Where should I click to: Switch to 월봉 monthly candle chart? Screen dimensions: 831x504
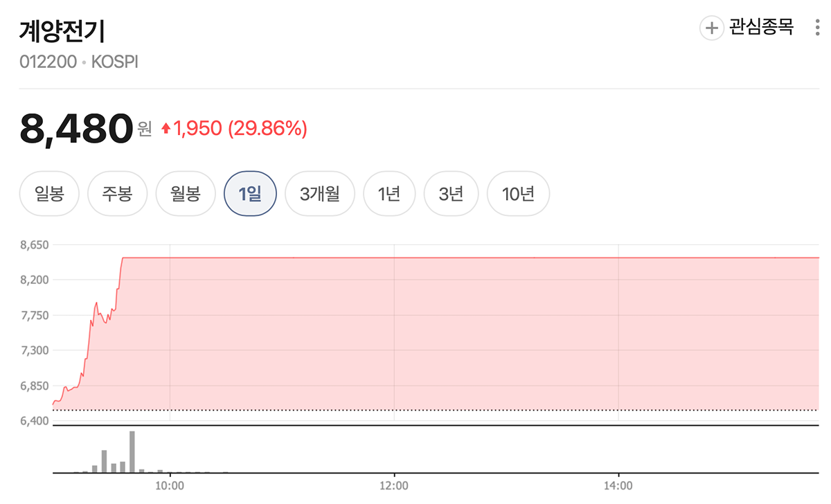pos(186,194)
